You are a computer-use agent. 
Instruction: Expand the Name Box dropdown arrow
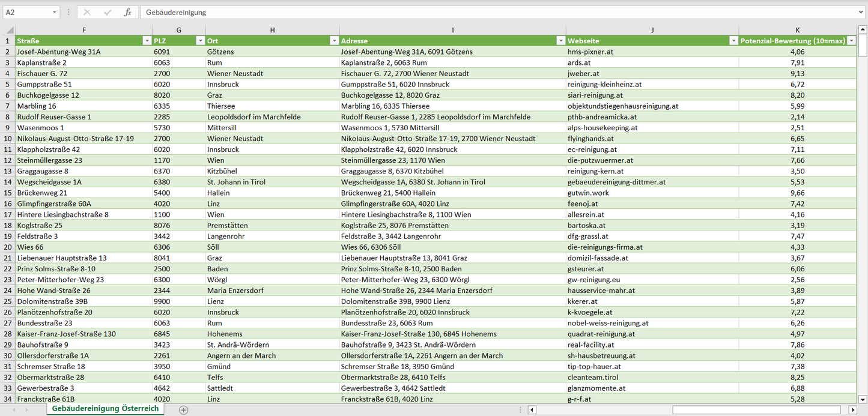[x=55, y=12]
